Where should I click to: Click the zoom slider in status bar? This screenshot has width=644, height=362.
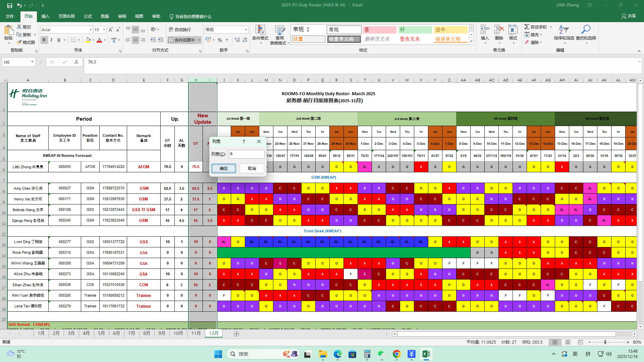click(605, 342)
